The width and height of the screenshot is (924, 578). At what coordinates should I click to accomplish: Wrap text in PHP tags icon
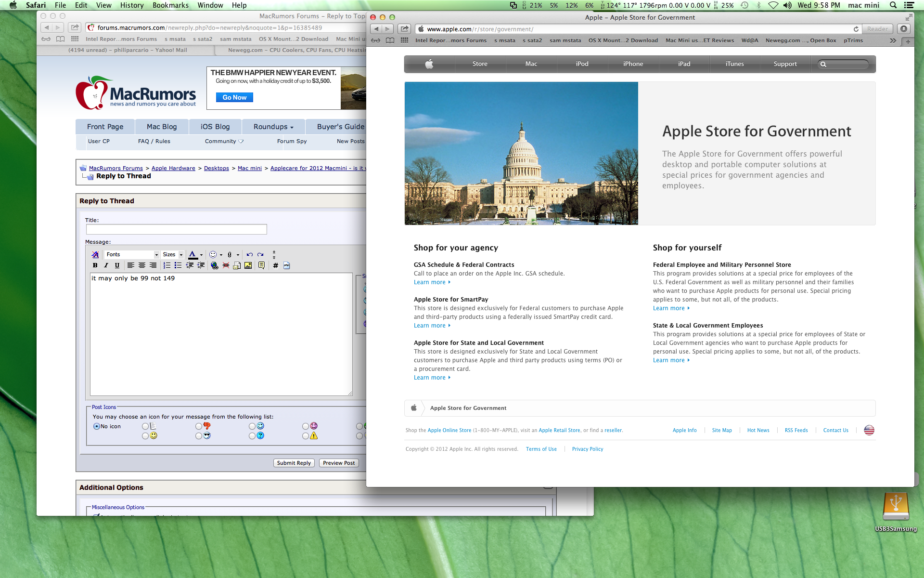pos(287,265)
